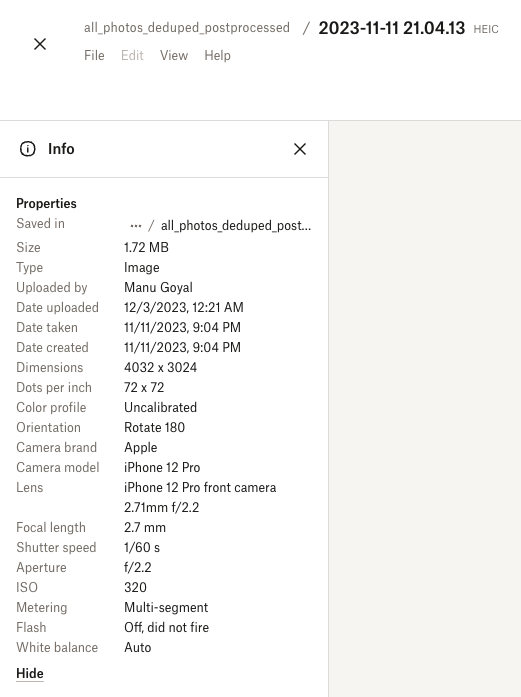Open the View menu
Screen dimensions: 521x697
pos(174,56)
